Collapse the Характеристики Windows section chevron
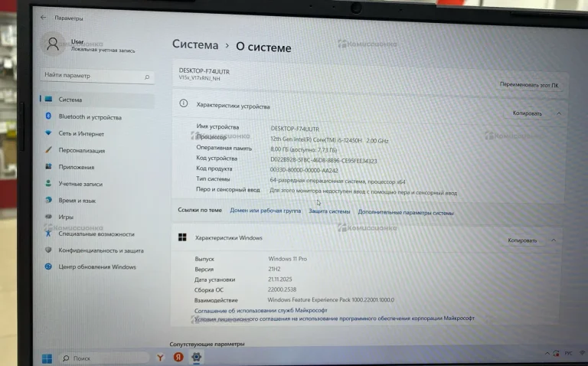588x366 pixels. (x=557, y=240)
